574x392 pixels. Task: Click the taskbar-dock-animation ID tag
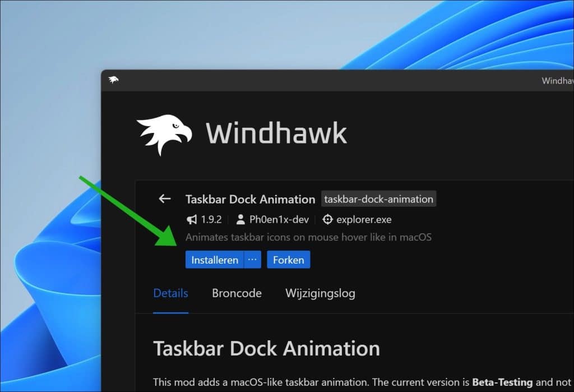pyautogui.click(x=378, y=199)
